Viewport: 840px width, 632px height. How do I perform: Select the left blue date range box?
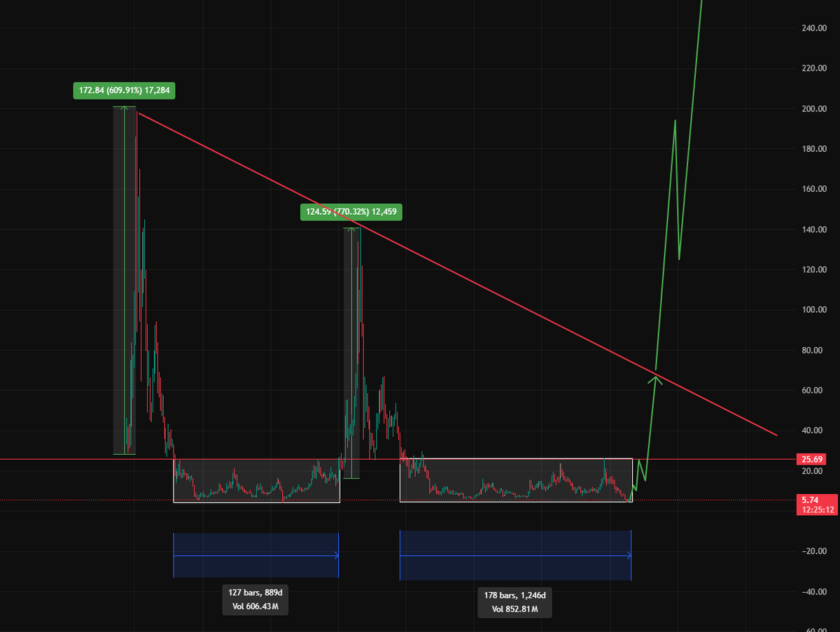[x=255, y=555]
